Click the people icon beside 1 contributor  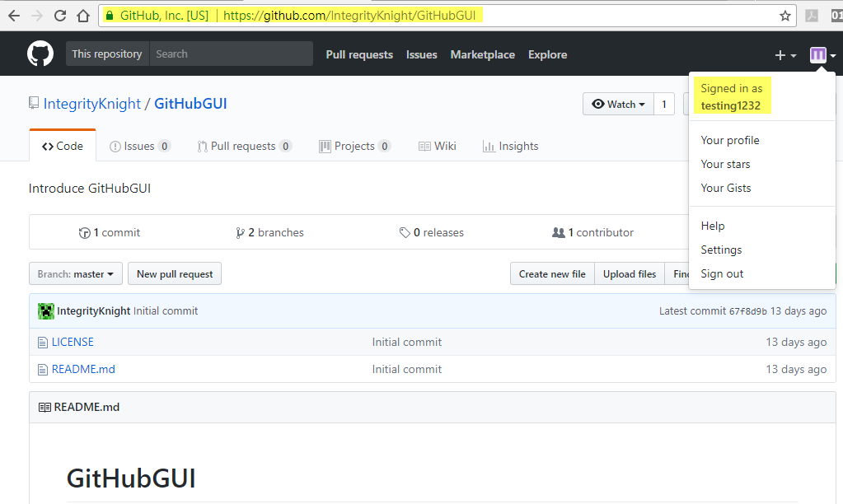click(x=559, y=233)
